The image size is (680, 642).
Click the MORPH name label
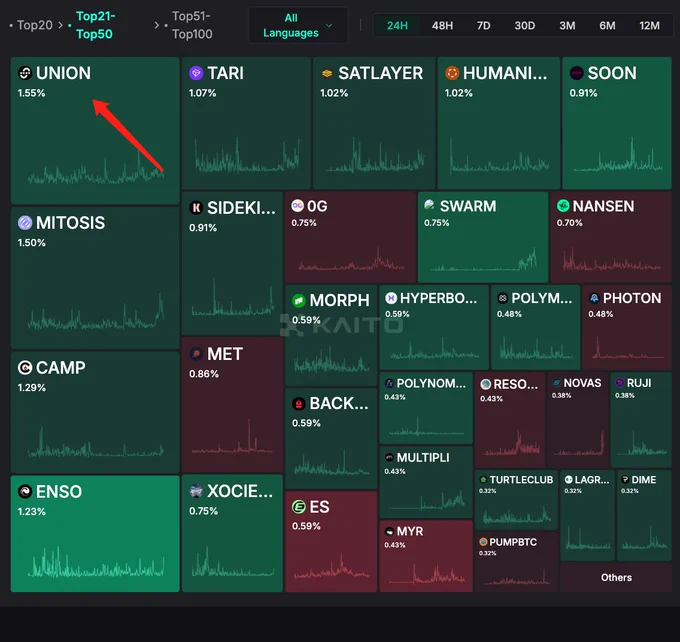[x=340, y=300]
